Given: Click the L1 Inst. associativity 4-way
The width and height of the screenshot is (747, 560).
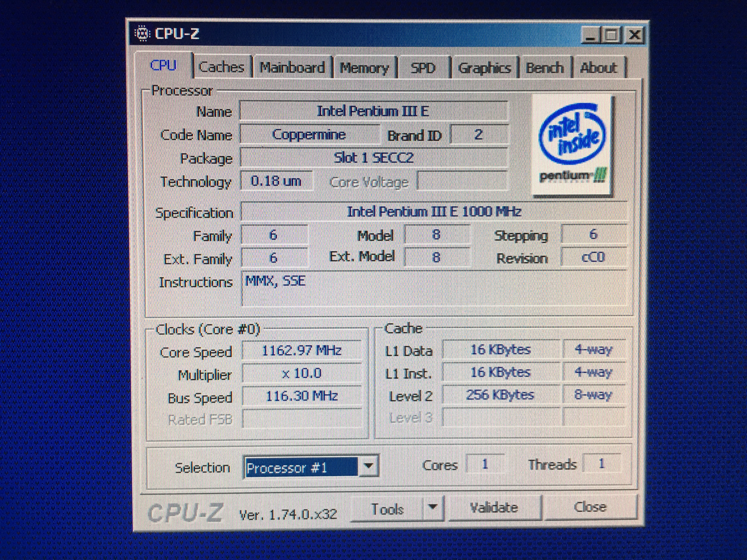Looking at the screenshot, I should tap(594, 372).
